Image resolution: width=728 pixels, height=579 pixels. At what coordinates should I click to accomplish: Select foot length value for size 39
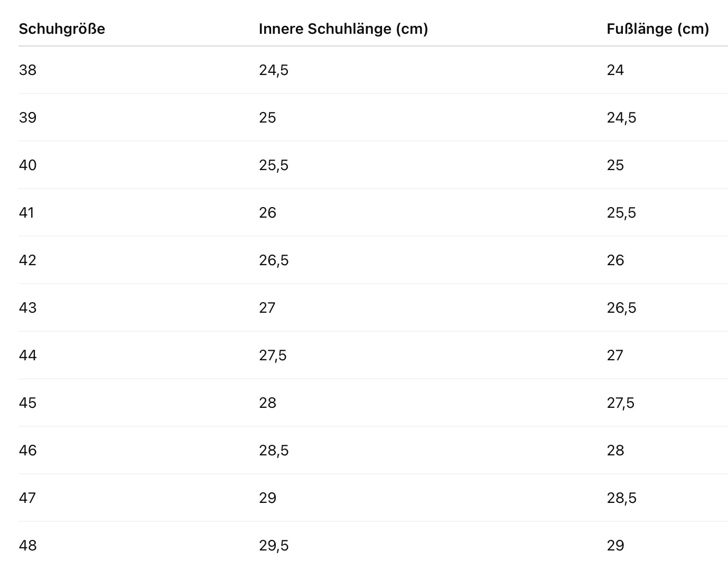tap(621, 118)
